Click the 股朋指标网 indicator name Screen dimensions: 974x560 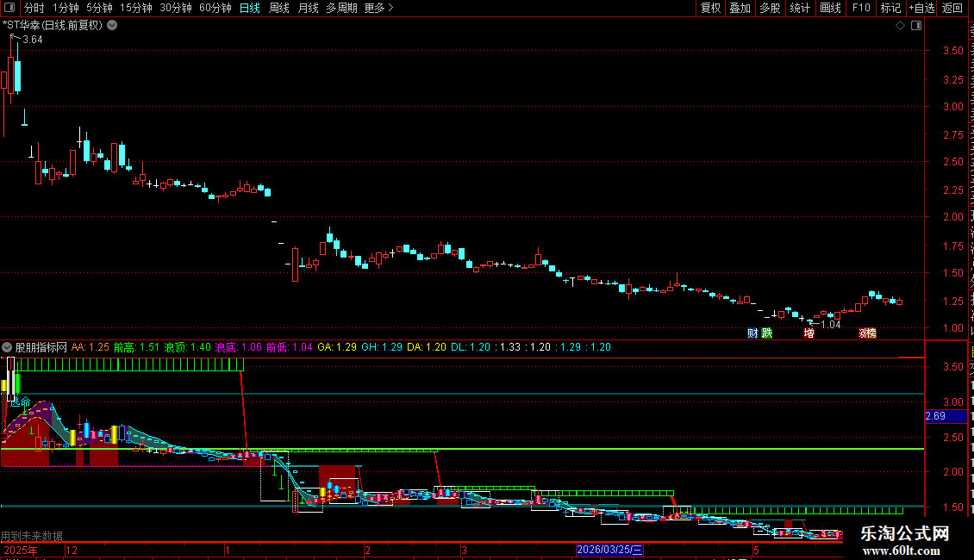coord(41,347)
